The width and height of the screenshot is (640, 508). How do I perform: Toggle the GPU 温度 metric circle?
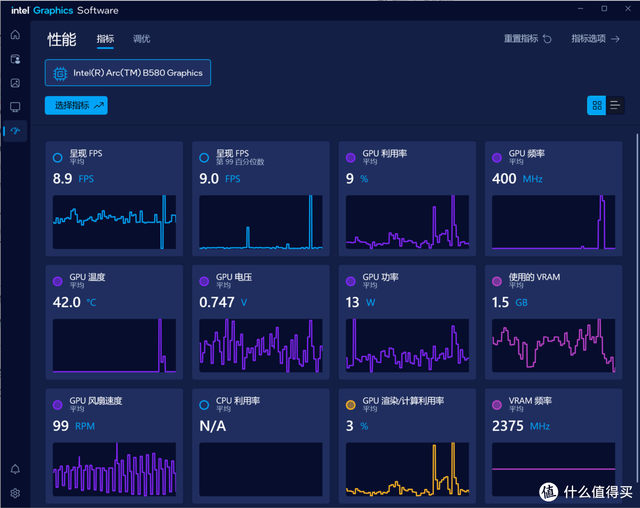click(58, 281)
